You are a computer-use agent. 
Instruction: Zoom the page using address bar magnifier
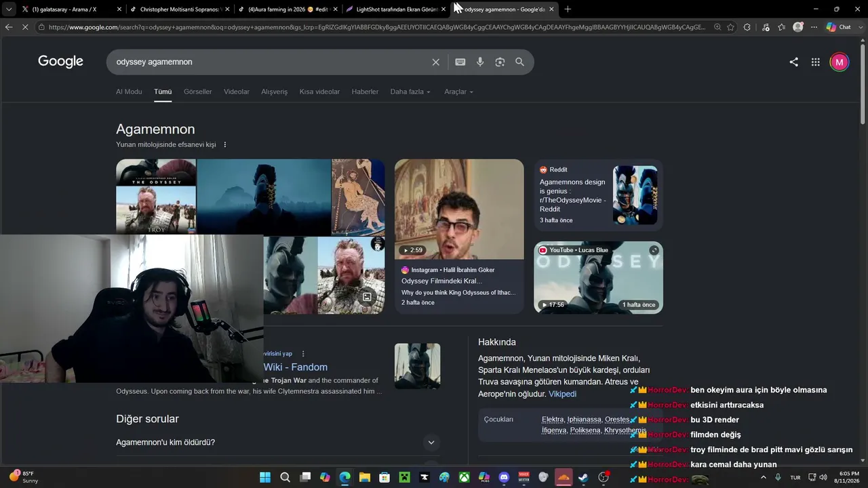click(x=717, y=27)
